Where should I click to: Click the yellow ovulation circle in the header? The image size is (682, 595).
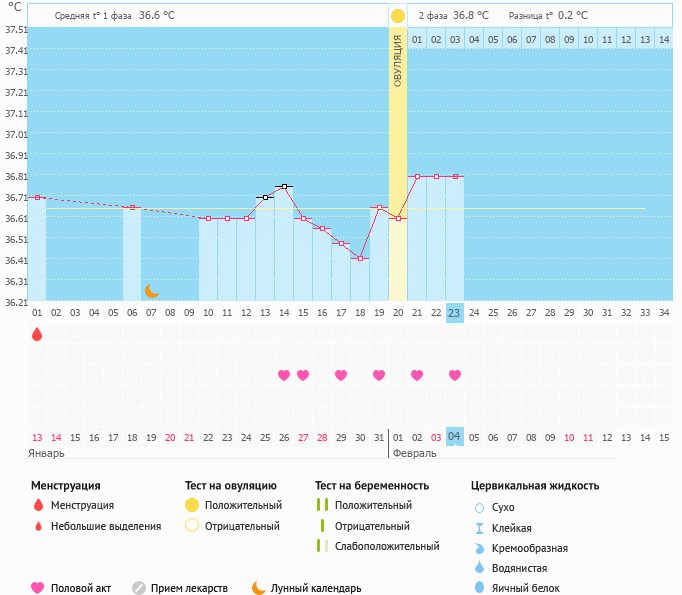[398, 16]
